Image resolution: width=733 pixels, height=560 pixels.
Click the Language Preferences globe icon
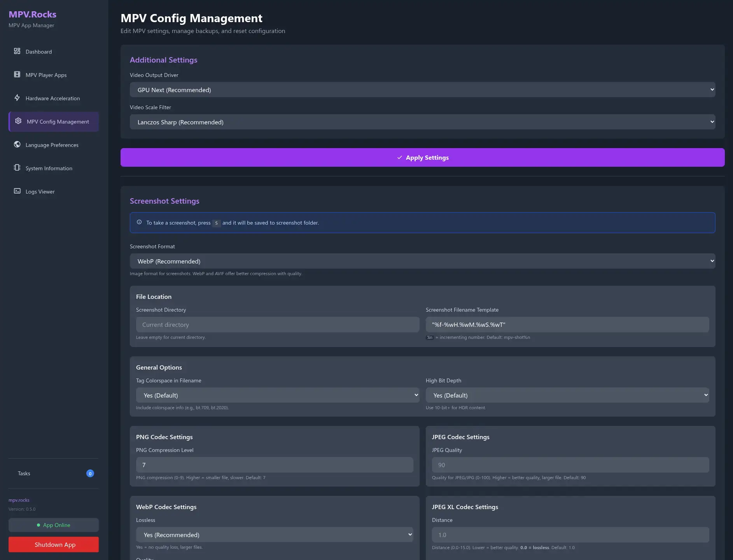tap(17, 145)
